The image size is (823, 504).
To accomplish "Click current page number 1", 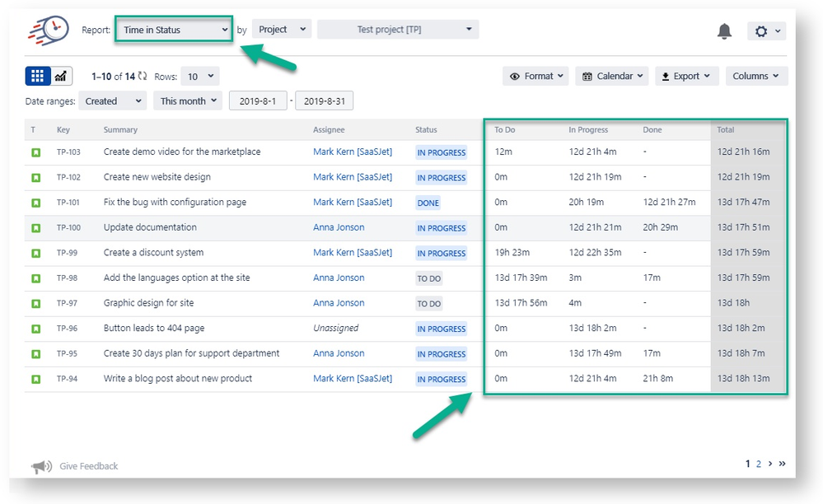I will click(x=748, y=464).
